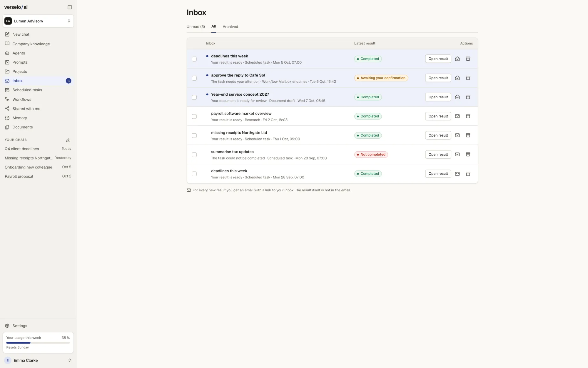Go to Scheduled tasks

[38, 90]
